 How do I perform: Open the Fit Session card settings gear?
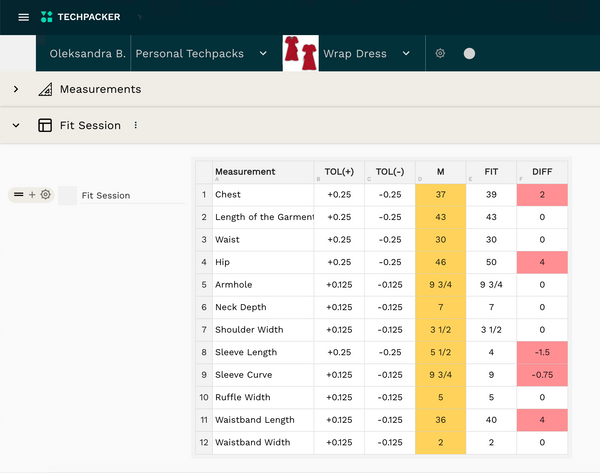point(45,195)
